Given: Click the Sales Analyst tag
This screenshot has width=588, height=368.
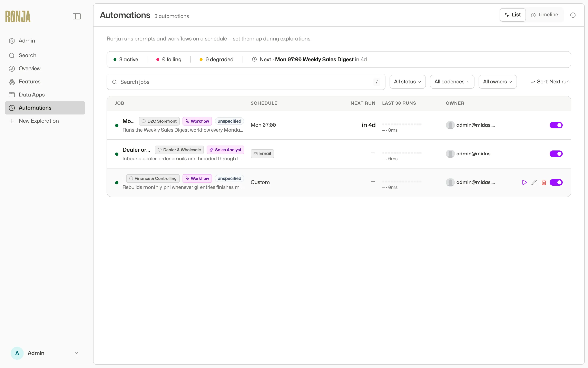Looking at the screenshot, I should point(225,150).
